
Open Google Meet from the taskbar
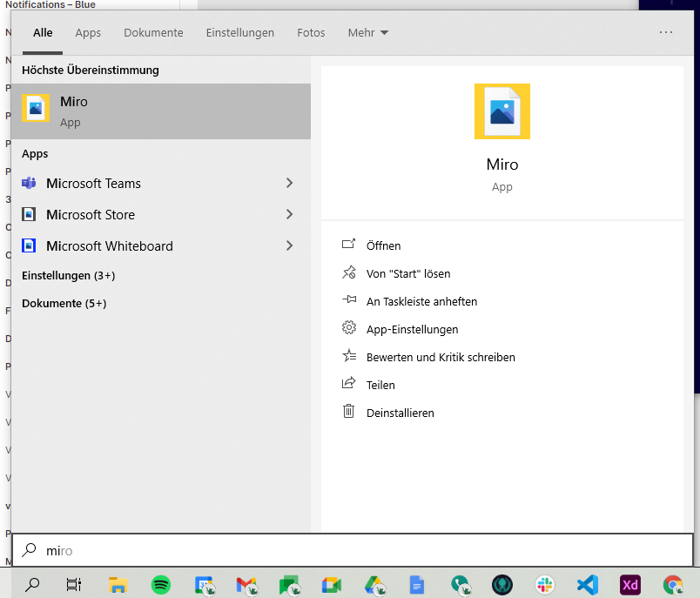pos(332,585)
